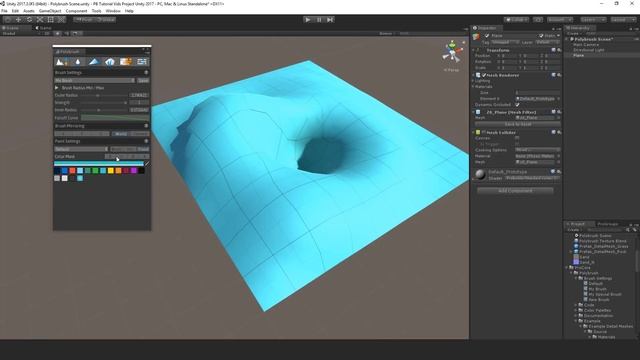The height and width of the screenshot is (360, 640).
Task: Select the combined Transform tool in toolbar
Action: [61, 20]
